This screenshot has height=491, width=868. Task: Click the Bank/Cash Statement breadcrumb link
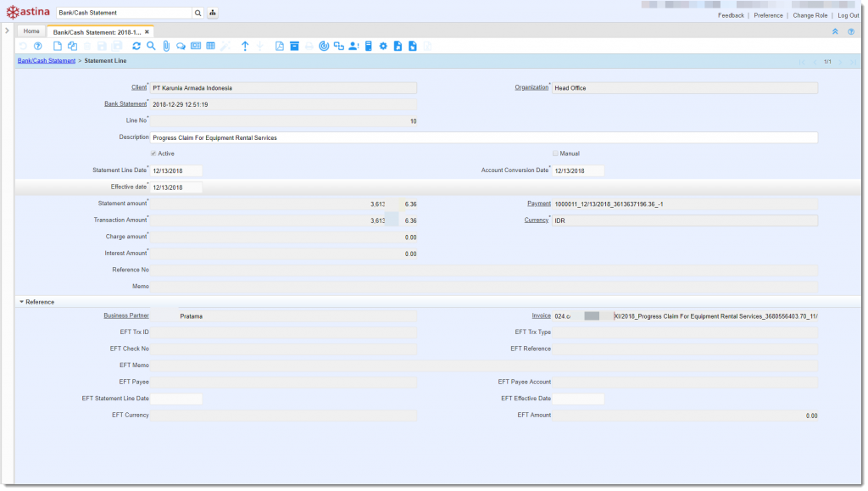(x=47, y=61)
